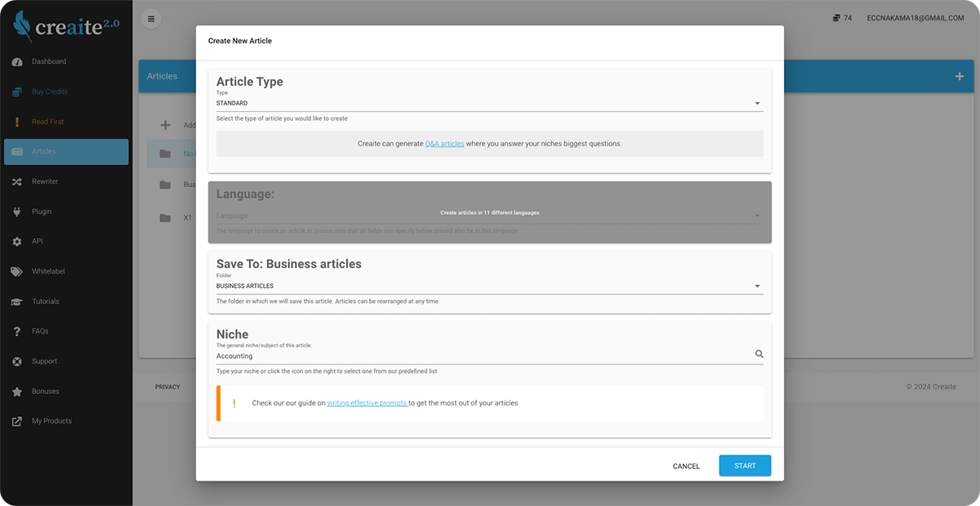Screen dimensions: 980x506
Task: Open Buy Credits in sidebar
Action: pos(49,92)
